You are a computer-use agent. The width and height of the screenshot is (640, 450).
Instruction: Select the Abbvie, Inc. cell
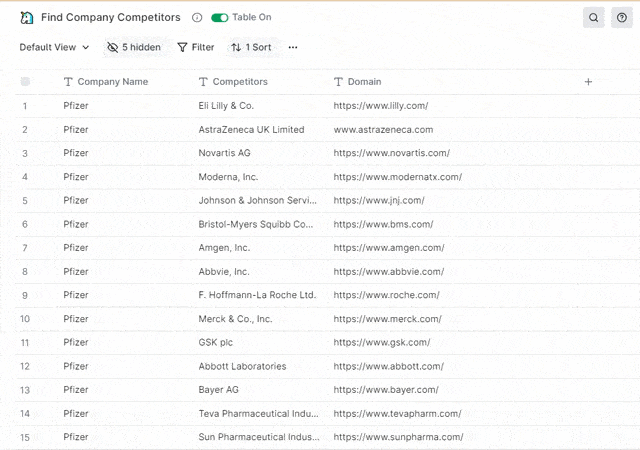[224, 272]
